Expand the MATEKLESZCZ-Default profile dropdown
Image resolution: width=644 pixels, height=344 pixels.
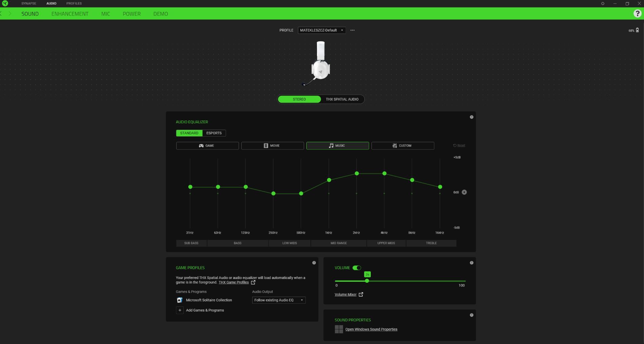coord(322,30)
